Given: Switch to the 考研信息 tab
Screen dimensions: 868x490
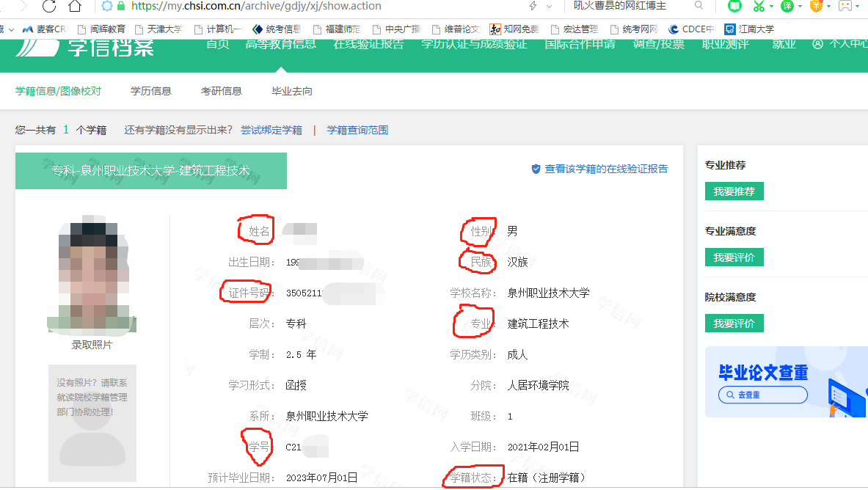Looking at the screenshot, I should click(x=222, y=91).
